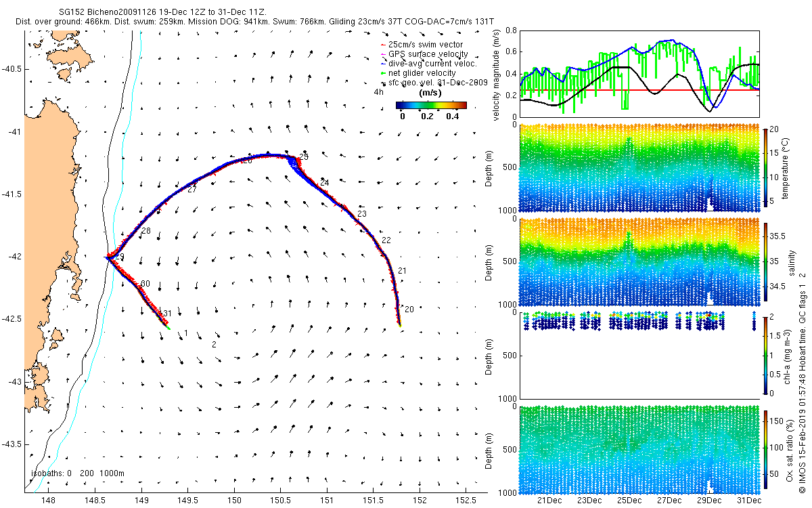Click the '150' tick on the Ox. sat. color bar
This screenshot has height=508, width=812.
click(x=777, y=421)
